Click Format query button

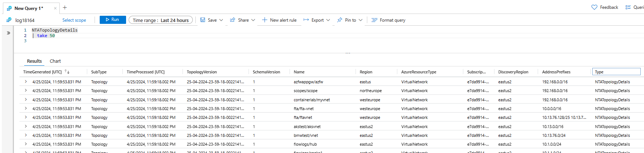389,20
